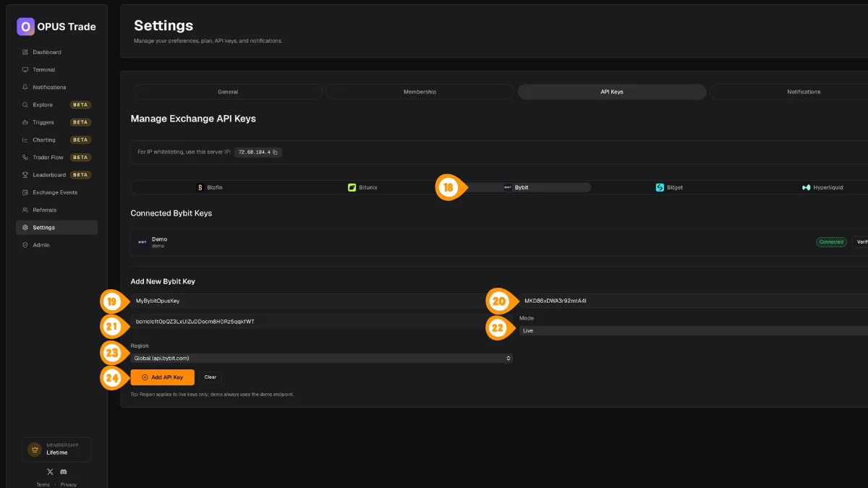Click the server IP 72.60.104.4 text
The width and height of the screenshot is (868, 488).
pyautogui.click(x=254, y=153)
